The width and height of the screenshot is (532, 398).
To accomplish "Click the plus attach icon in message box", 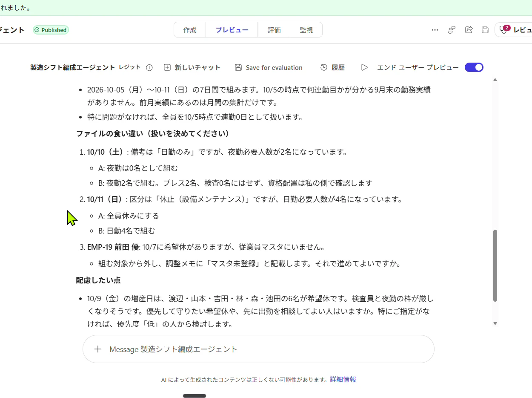I will coord(98,349).
